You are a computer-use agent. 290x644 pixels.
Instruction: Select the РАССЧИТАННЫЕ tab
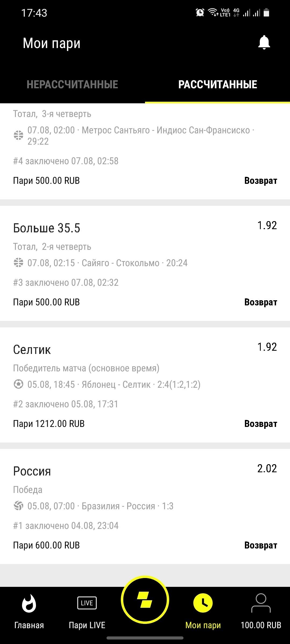click(218, 85)
